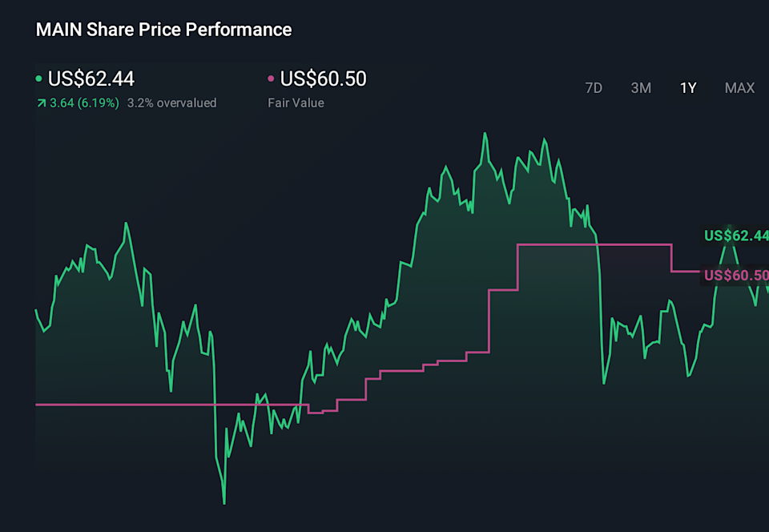Click the flat left segment of the pink line

160,405
